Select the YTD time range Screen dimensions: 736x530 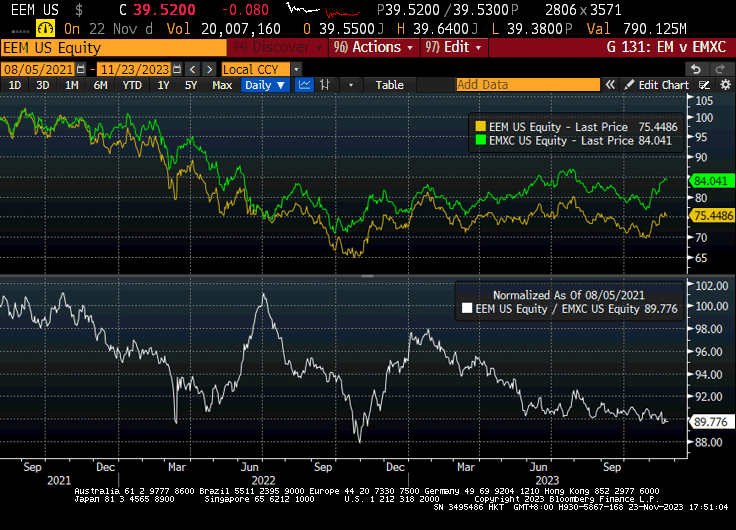(132, 85)
